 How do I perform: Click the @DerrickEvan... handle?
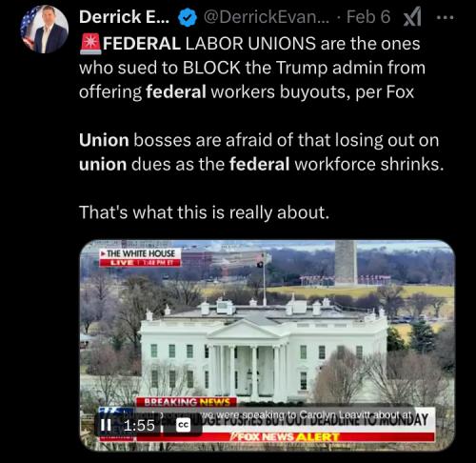click(x=266, y=17)
